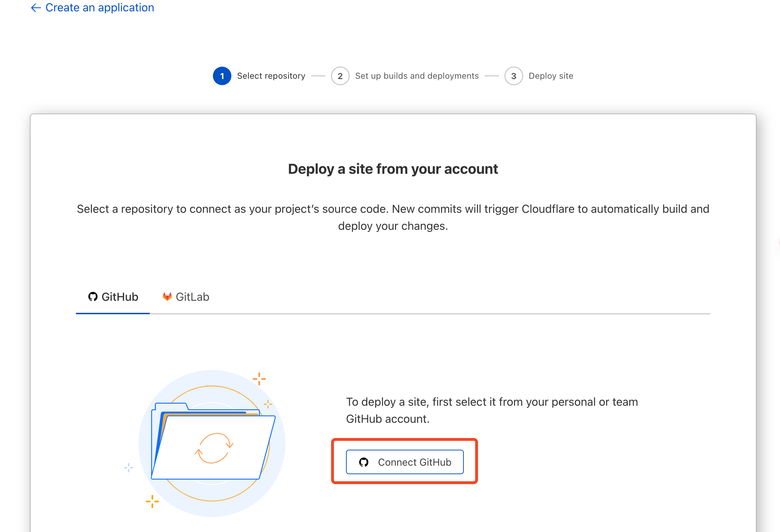
Task: Click the GitHub icon inside Connect button
Action: (364, 462)
